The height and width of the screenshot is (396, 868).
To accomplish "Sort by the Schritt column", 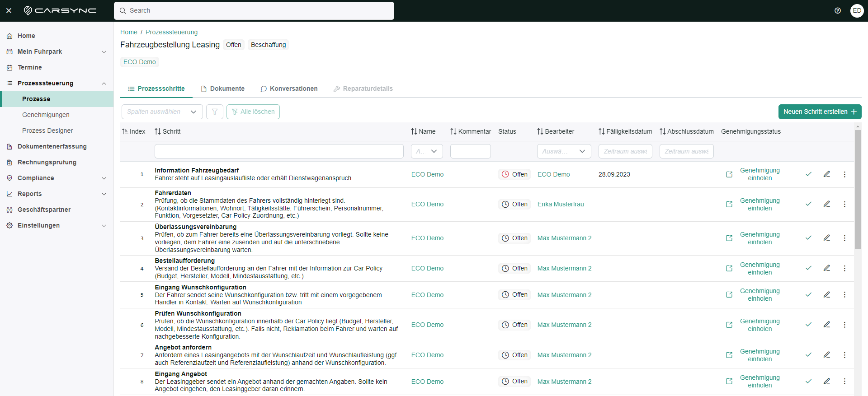I will tap(158, 131).
